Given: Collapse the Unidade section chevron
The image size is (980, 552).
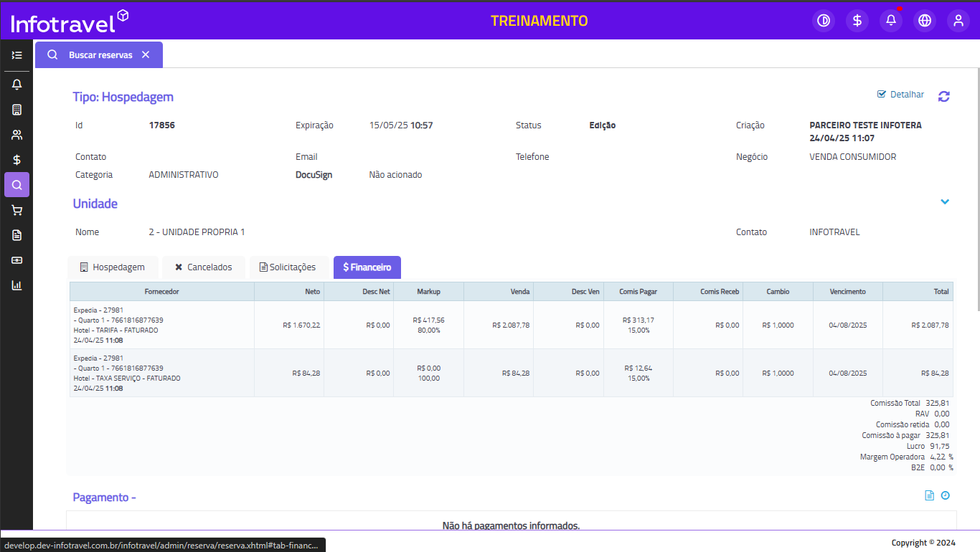Looking at the screenshot, I should pyautogui.click(x=945, y=202).
